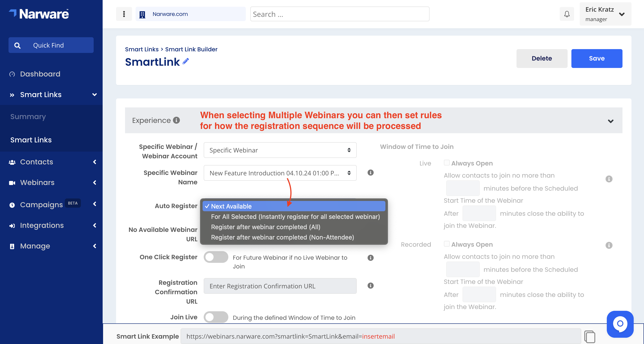The image size is (644, 344).
Task: Copy the Smart Link Example URL
Action: point(590,337)
